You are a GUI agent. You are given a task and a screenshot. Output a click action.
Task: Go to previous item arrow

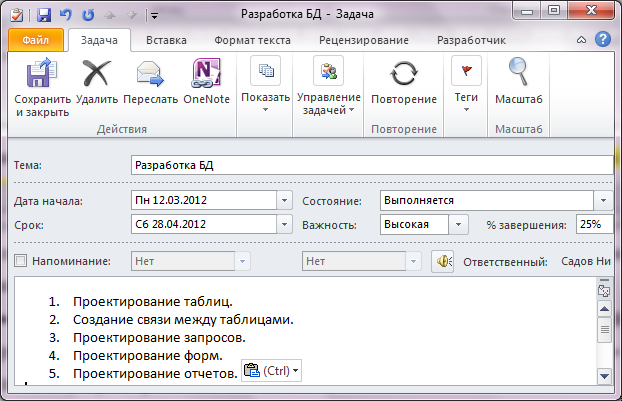coord(110,15)
